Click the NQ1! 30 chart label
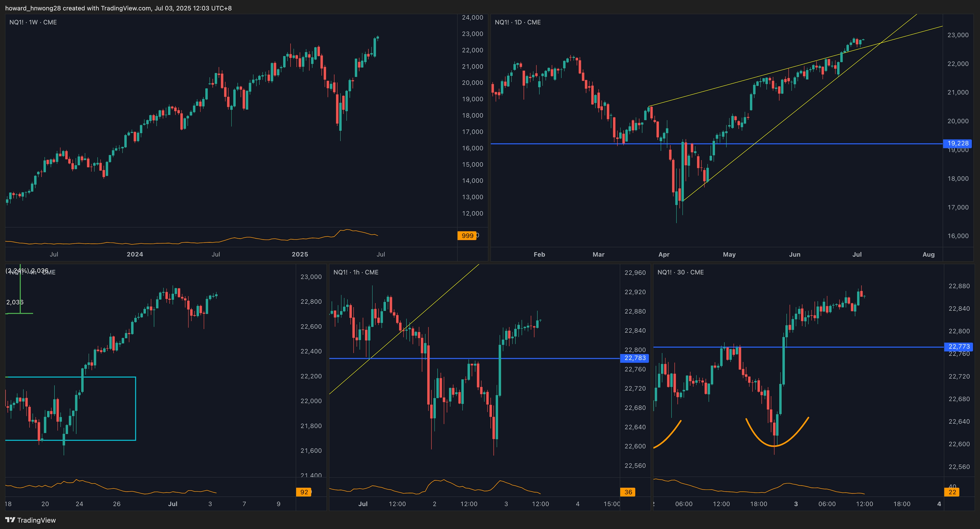 point(680,272)
